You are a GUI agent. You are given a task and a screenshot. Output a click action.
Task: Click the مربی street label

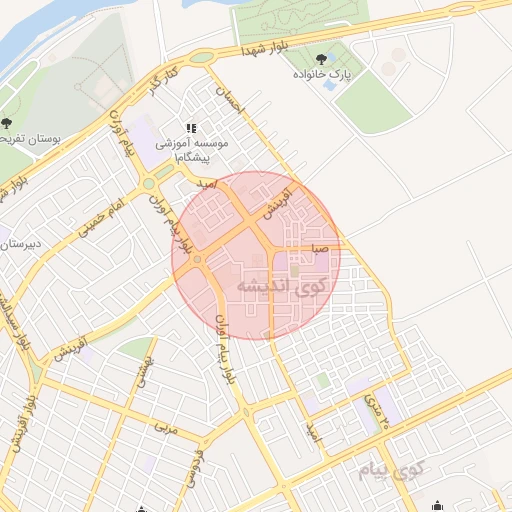[x=166, y=428]
